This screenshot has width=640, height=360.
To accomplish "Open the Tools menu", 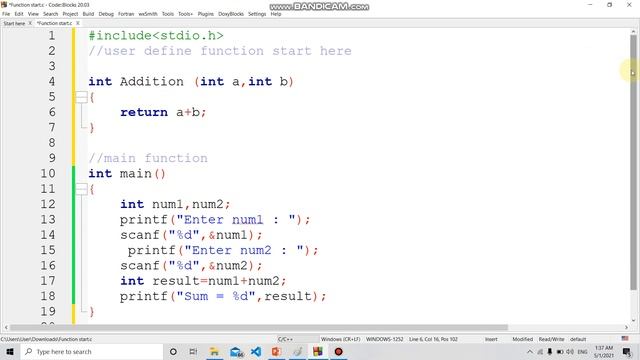I will [168, 14].
